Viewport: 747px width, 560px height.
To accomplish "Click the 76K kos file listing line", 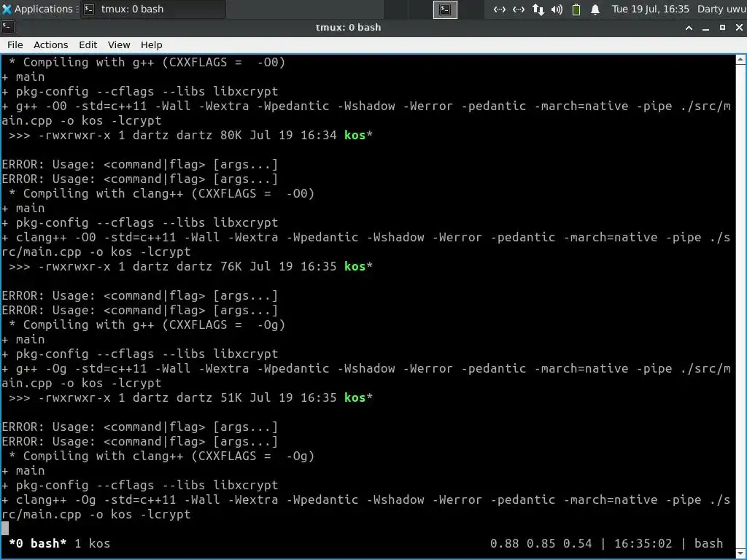I will [190, 266].
